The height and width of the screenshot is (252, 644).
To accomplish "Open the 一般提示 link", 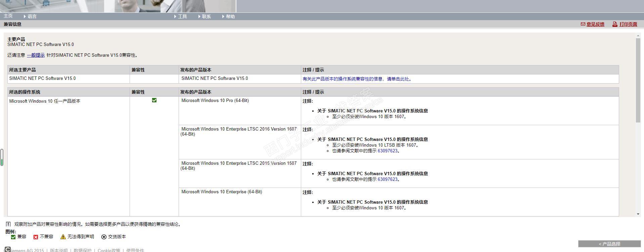I will tap(36, 55).
